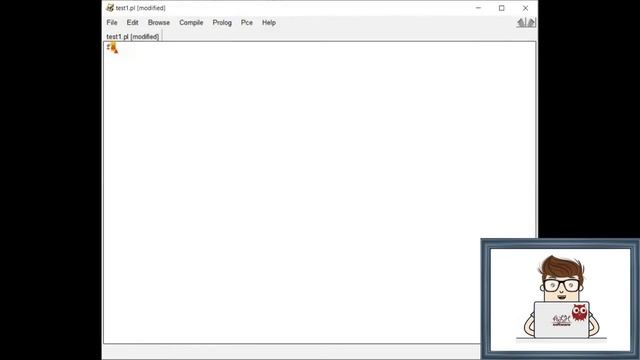The image size is (640, 360).
Task: Open the Browse menu
Action: pyautogui.click(x=159, y=23)
